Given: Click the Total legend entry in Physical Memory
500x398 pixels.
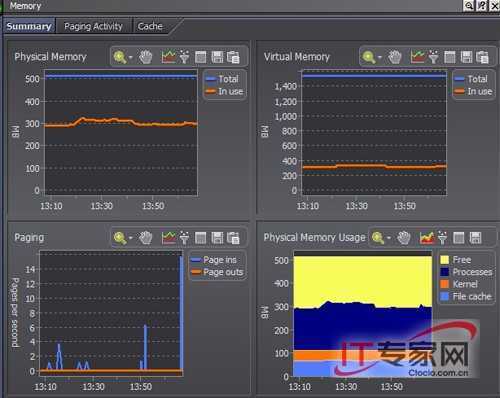Looking at the screenshot, I should point(222,79).
